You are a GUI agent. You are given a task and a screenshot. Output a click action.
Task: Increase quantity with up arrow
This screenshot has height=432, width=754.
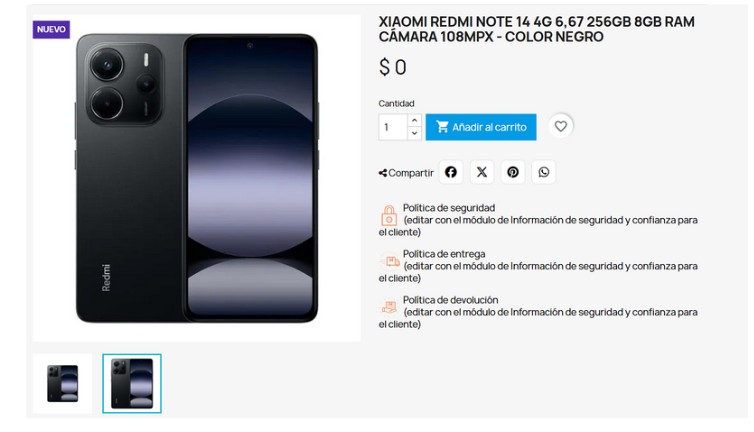(x=415, y=120)
